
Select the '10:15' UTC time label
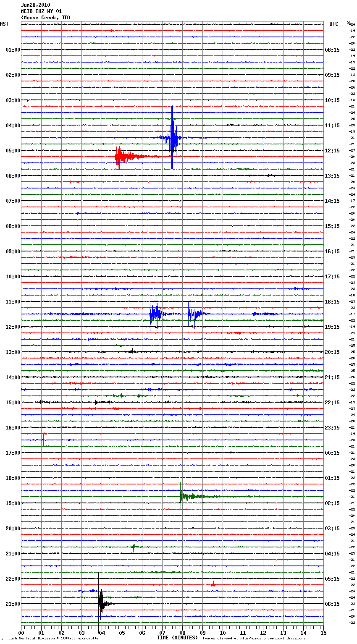pos(332,100)
